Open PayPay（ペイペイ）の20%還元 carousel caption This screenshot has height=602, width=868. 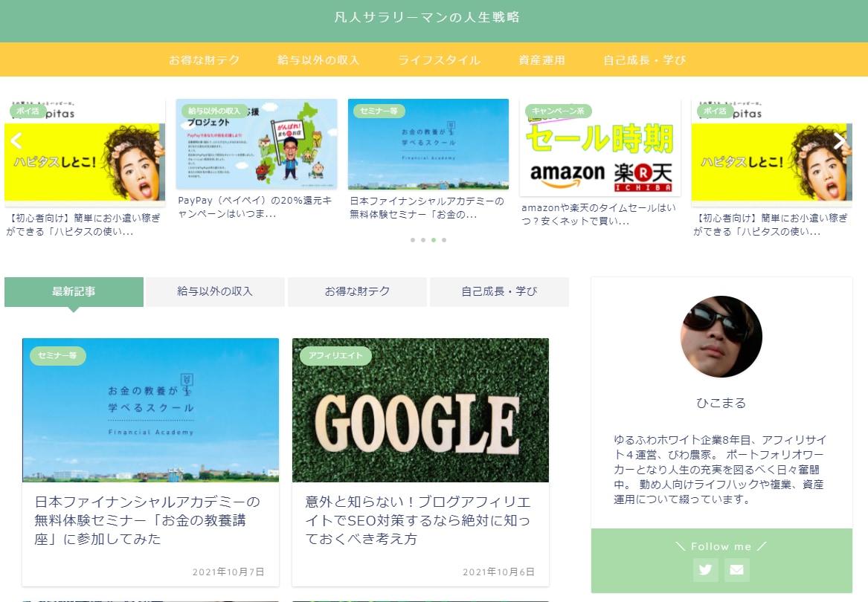point(255,207)
